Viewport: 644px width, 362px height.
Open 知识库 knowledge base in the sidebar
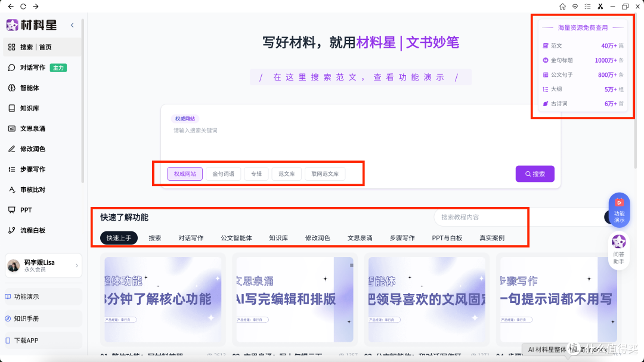tap(42, 108)
